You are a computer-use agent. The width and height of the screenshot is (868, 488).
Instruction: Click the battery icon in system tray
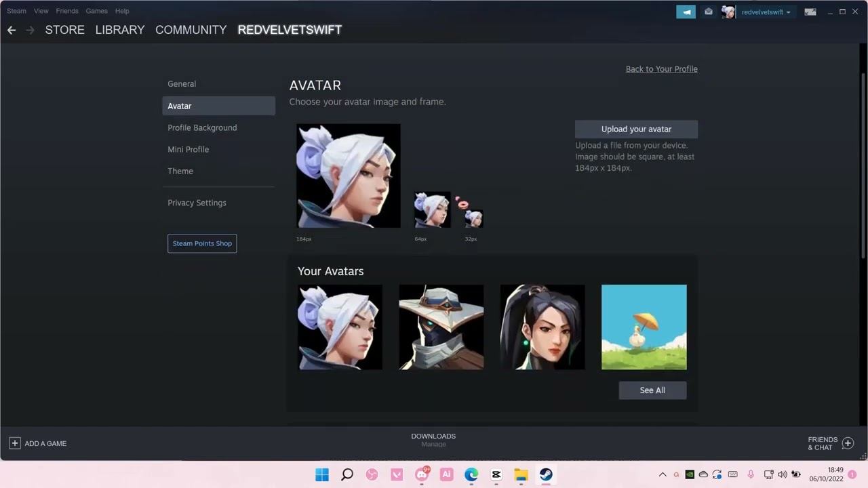coord(796,474)
